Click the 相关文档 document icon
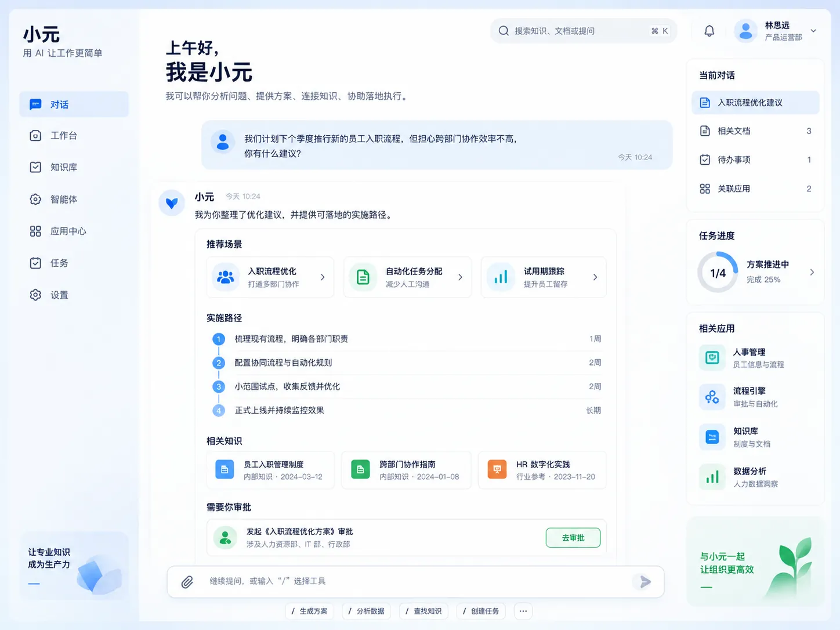 (705, 131)
